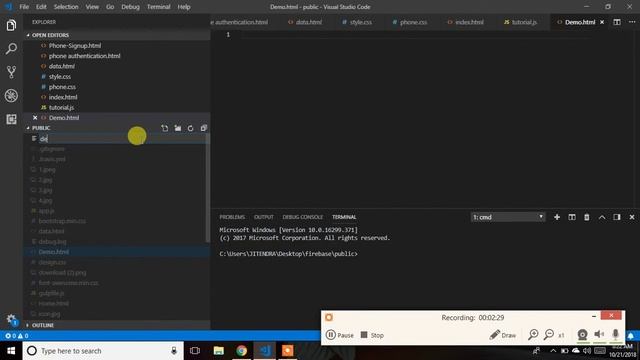The height and width of the screenshot is (360, 640).
Task: Open the Search view in activity bar
Action: (11, 49)
